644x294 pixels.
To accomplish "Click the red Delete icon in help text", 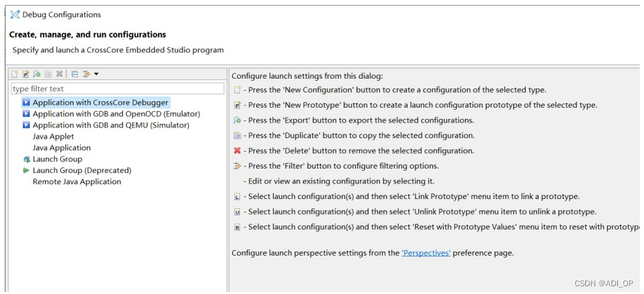I will [x=237, y=151].
